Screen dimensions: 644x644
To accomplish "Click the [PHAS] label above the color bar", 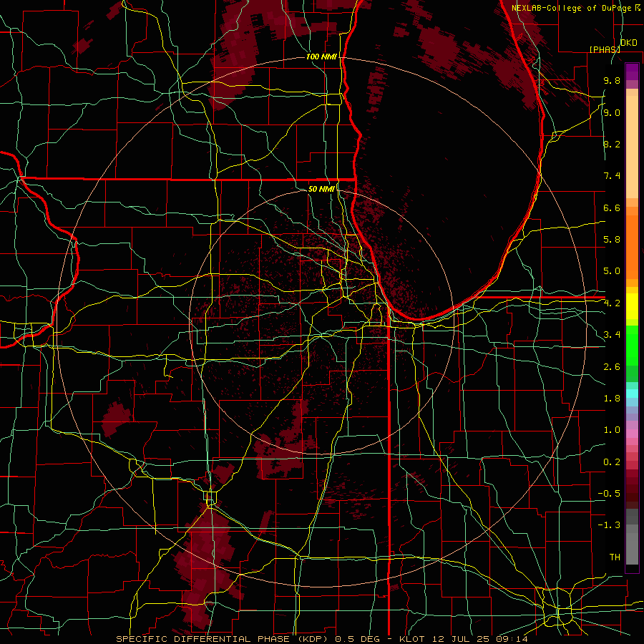I will pyautogui.click(x=605, y=49).
